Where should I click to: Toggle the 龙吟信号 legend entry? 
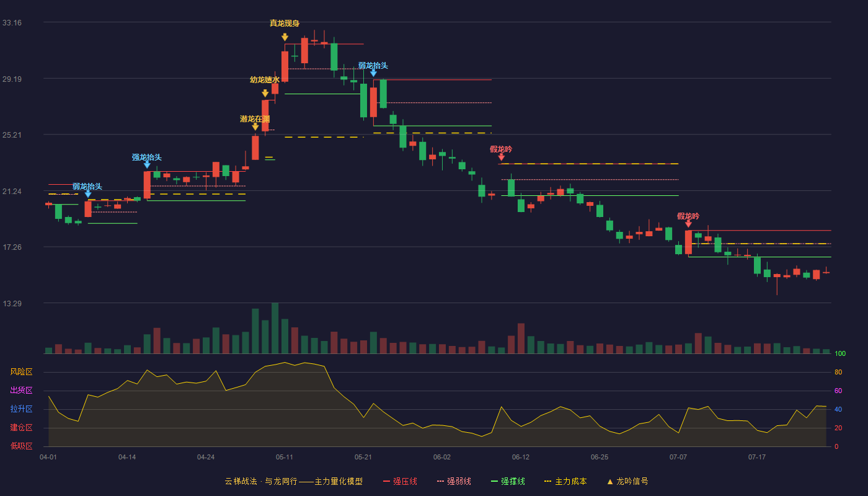click(627, 481)
